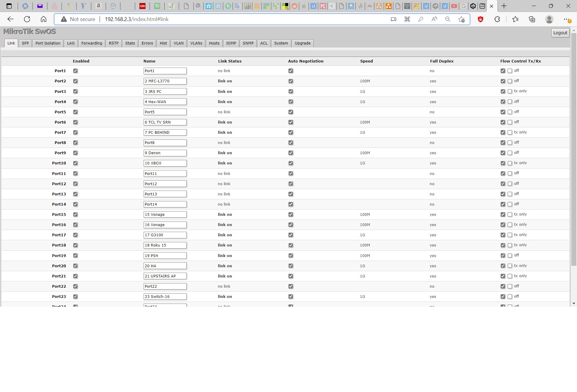Open the browser Extensions puzzle icon
This screenshot has height=392, width=577.
pyautogui.click(x=497, y=19)
